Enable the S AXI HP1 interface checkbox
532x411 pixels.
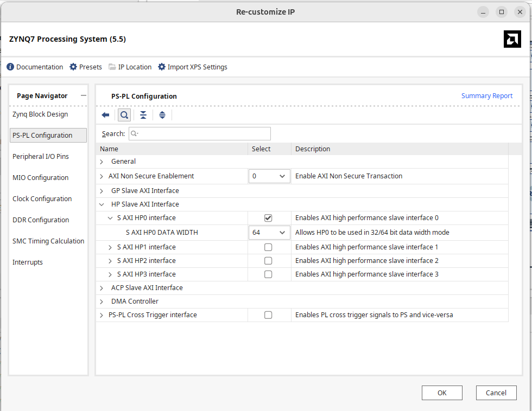pyautogui.click(x=268, y=247)
